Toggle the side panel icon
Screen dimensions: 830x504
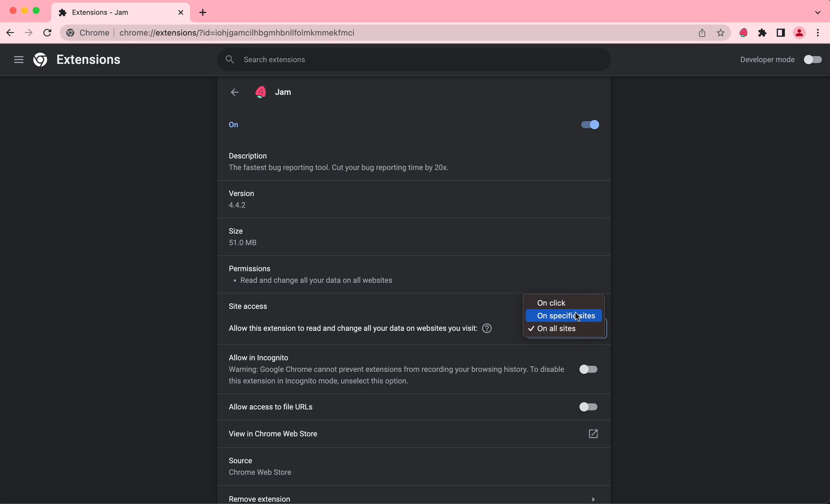(781, 33)
